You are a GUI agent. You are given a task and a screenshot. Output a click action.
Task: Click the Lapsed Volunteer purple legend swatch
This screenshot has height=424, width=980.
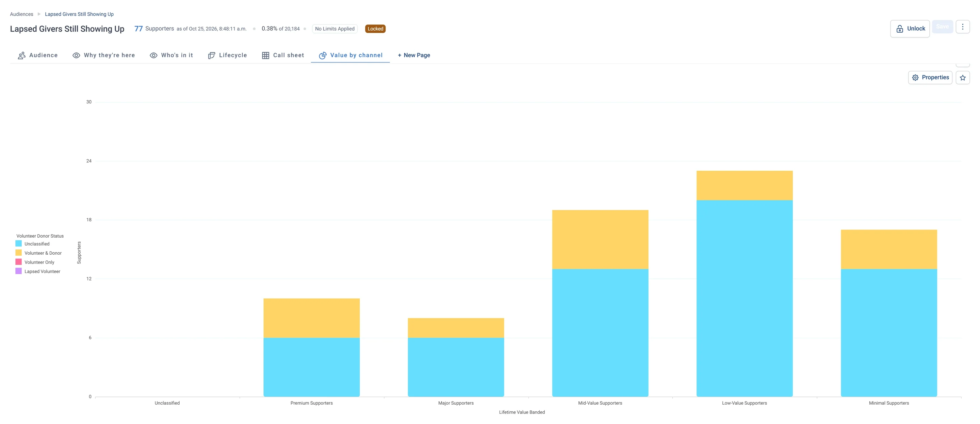point(18,271)
